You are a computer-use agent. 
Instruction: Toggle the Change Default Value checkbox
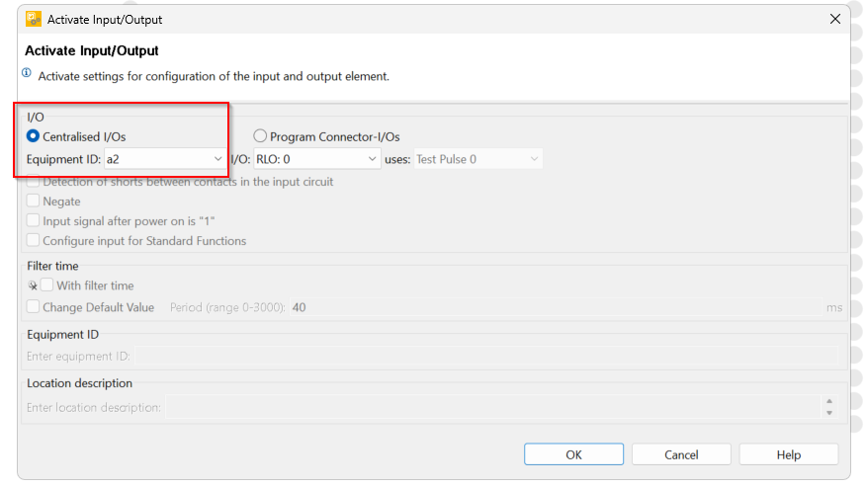(34, 306)
